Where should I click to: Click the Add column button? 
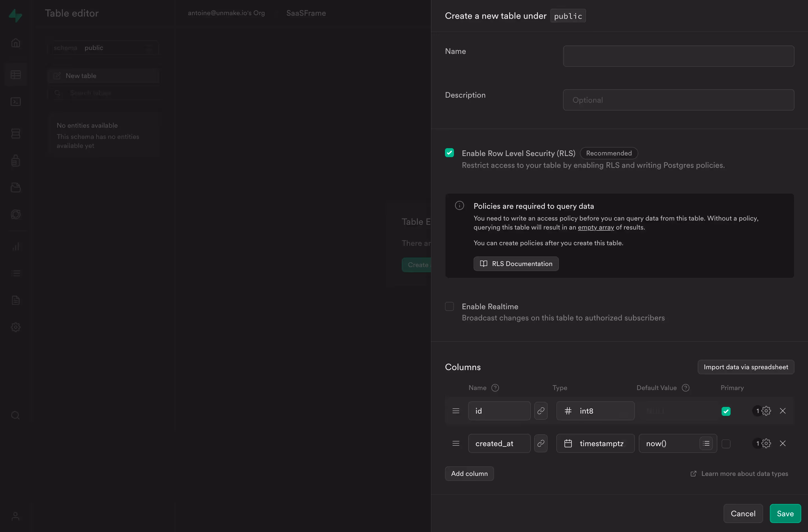(x=469, y=474)
